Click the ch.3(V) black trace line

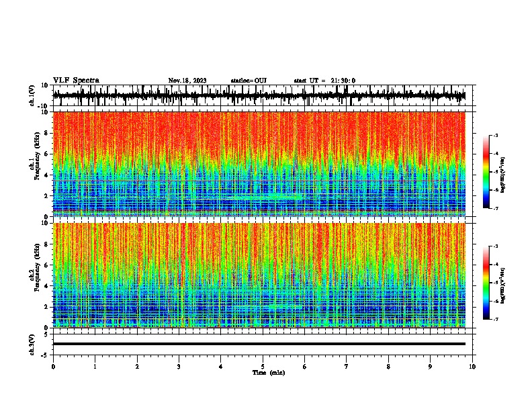pyautogui.click(x=259, y=344)
